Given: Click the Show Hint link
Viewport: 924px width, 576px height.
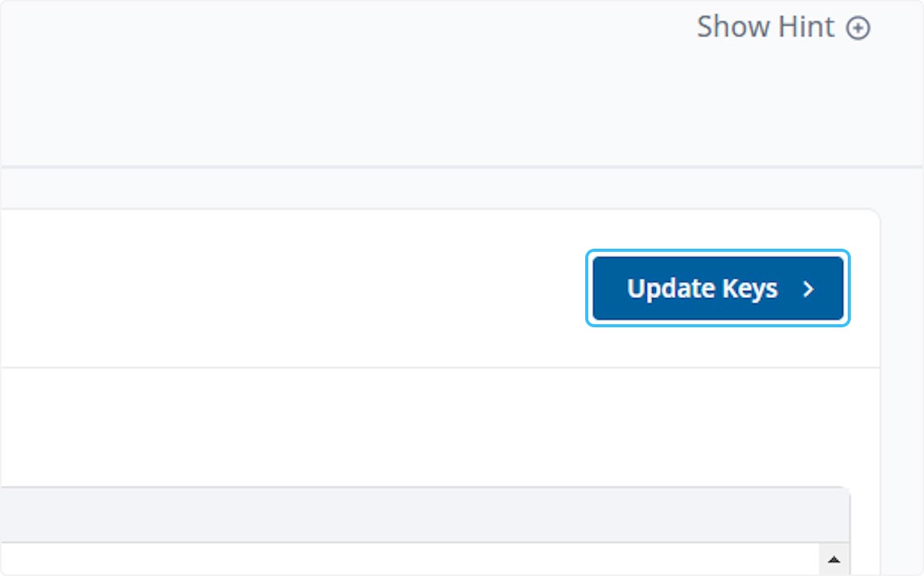Looking at the screenshot, I should pyautogui.click(x=782, y=28).
